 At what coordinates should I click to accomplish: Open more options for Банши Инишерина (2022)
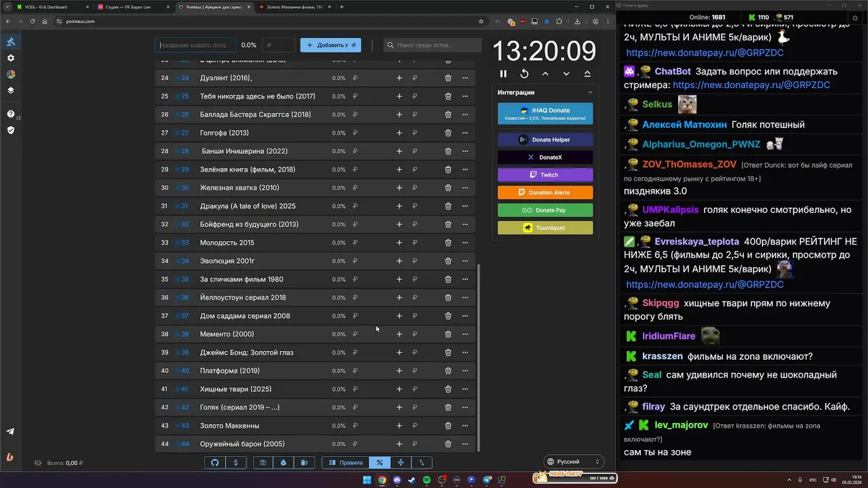click(465, 151)
